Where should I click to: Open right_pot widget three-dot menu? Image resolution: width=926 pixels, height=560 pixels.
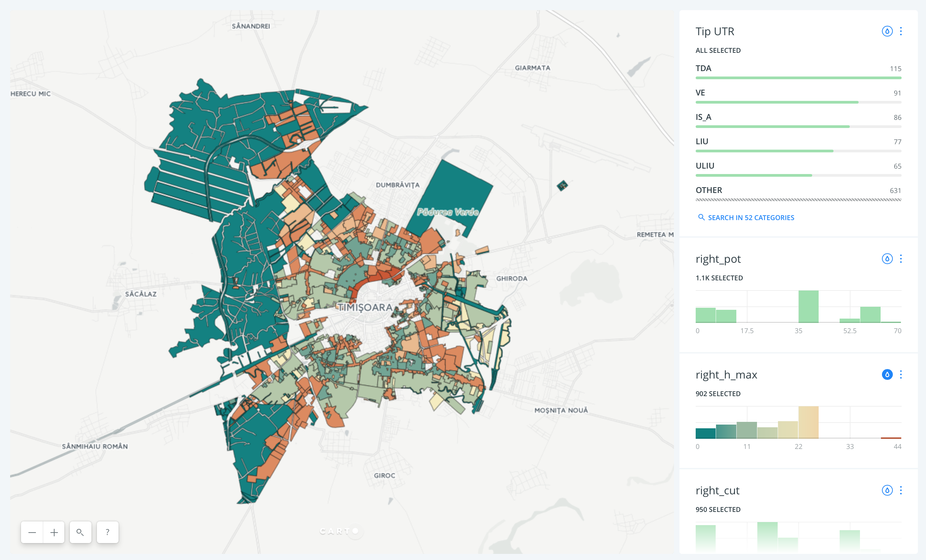coord(901,259)
